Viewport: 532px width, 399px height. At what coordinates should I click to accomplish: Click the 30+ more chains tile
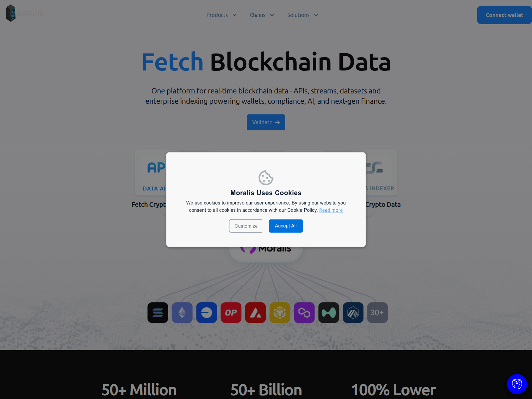tap(377, 313)
